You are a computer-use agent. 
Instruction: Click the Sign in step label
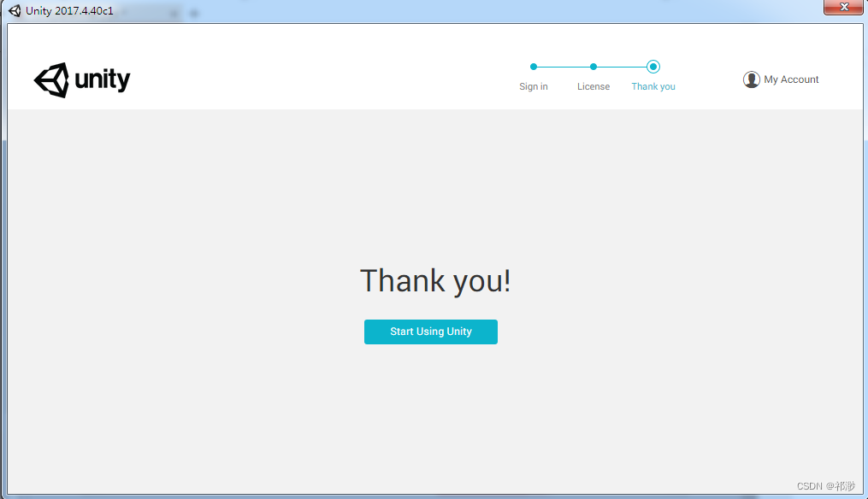tap(534, 86)
